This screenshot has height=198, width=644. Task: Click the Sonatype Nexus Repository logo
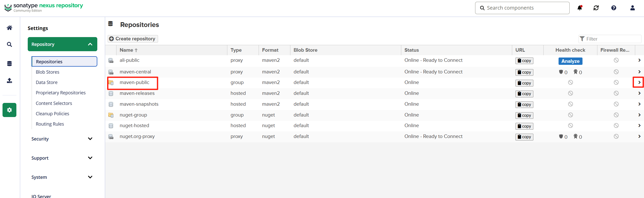44,7
